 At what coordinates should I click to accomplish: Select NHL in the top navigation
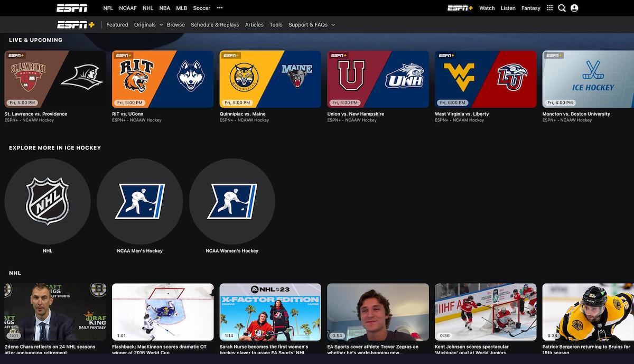coord(147,8)
